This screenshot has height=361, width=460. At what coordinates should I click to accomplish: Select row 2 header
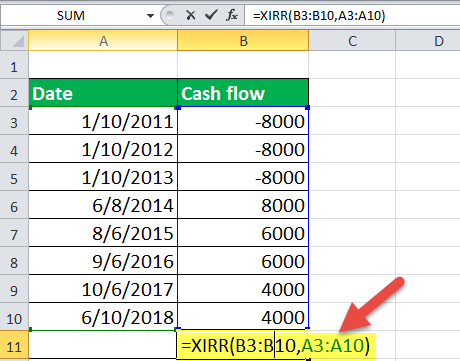pos(14,93)
